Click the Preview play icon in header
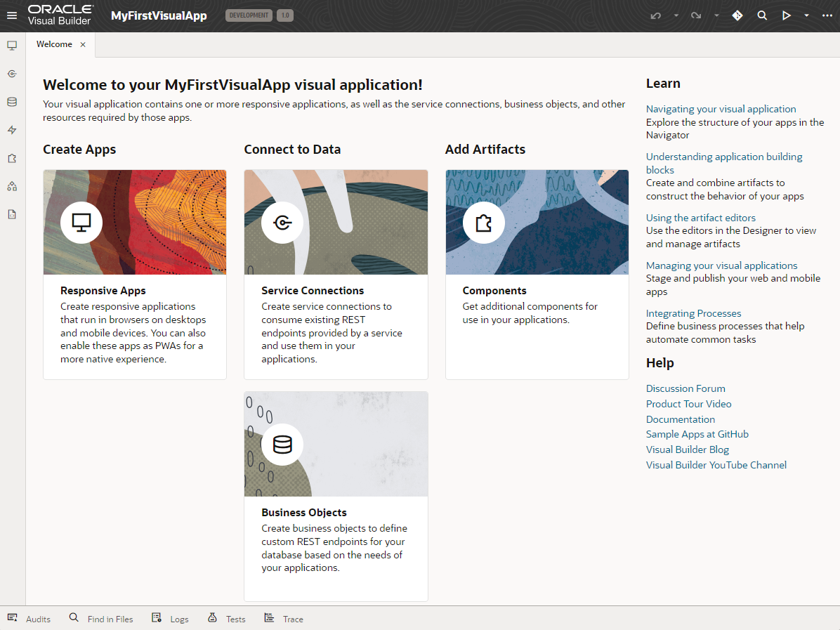This screenshot has width=840, height=630. 787,15
